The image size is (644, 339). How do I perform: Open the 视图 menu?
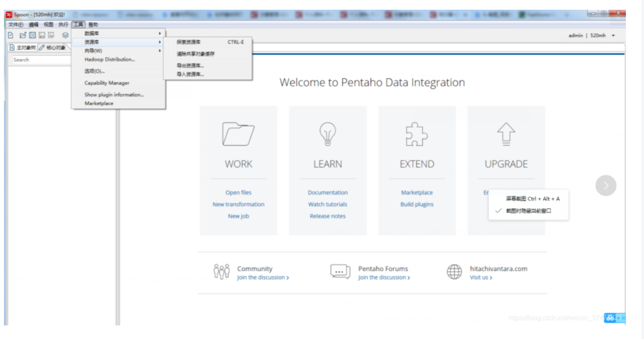[48, 25]
